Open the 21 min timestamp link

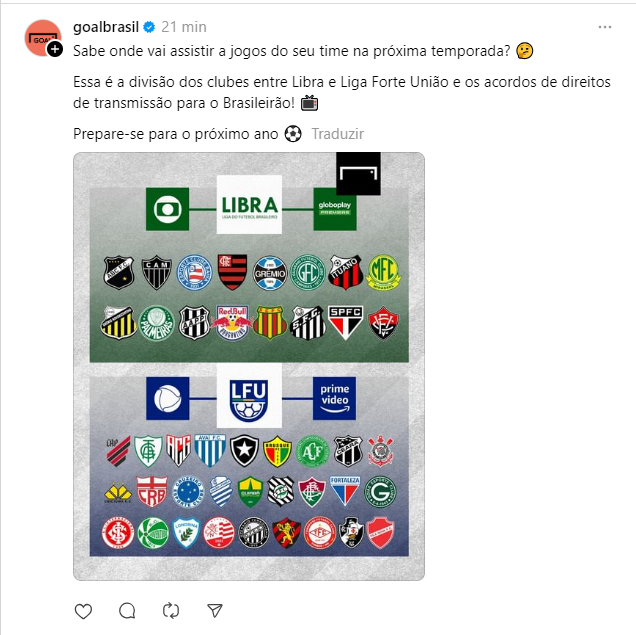pos(184,27)
